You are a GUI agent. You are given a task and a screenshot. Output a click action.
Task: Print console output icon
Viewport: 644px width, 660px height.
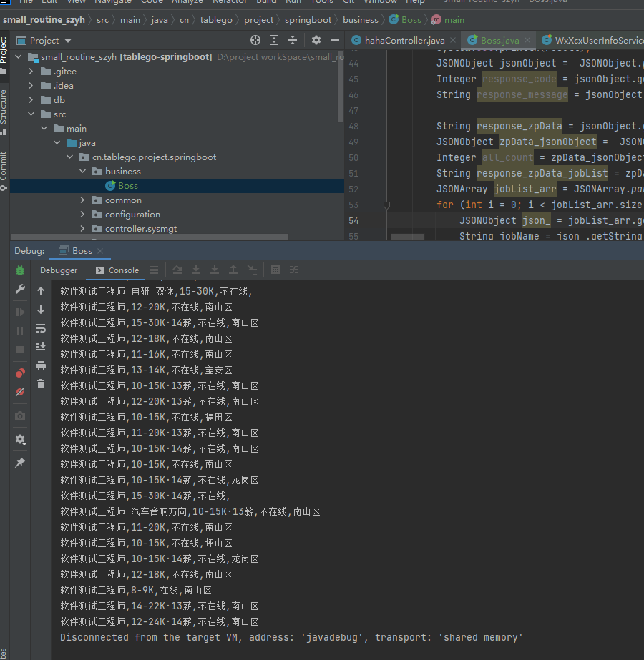(41, 365)
